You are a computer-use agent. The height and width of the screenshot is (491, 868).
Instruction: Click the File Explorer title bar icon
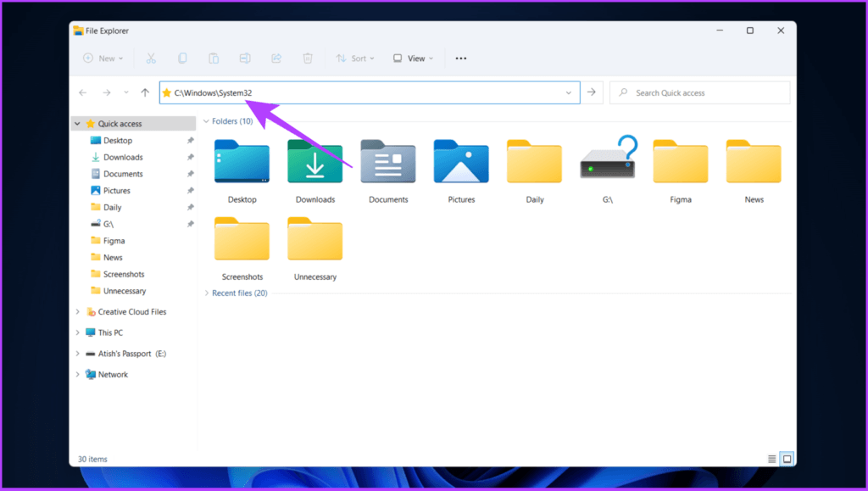tap(78, 31)
